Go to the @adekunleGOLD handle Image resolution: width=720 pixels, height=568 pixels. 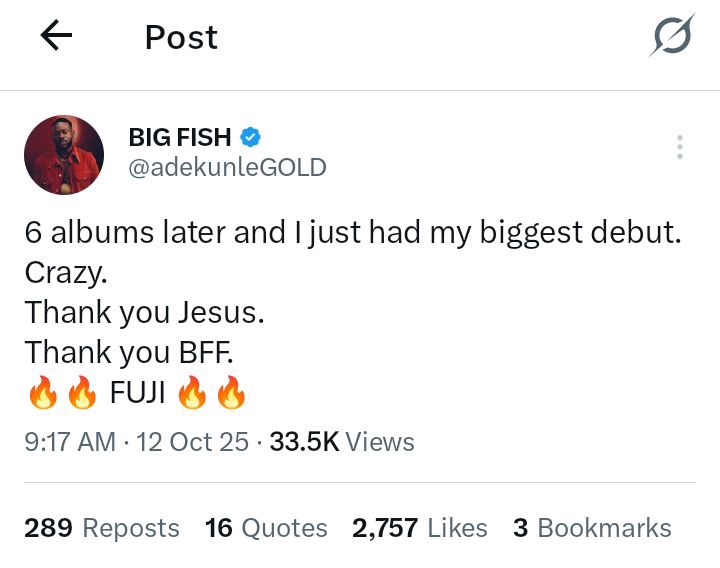227,167
